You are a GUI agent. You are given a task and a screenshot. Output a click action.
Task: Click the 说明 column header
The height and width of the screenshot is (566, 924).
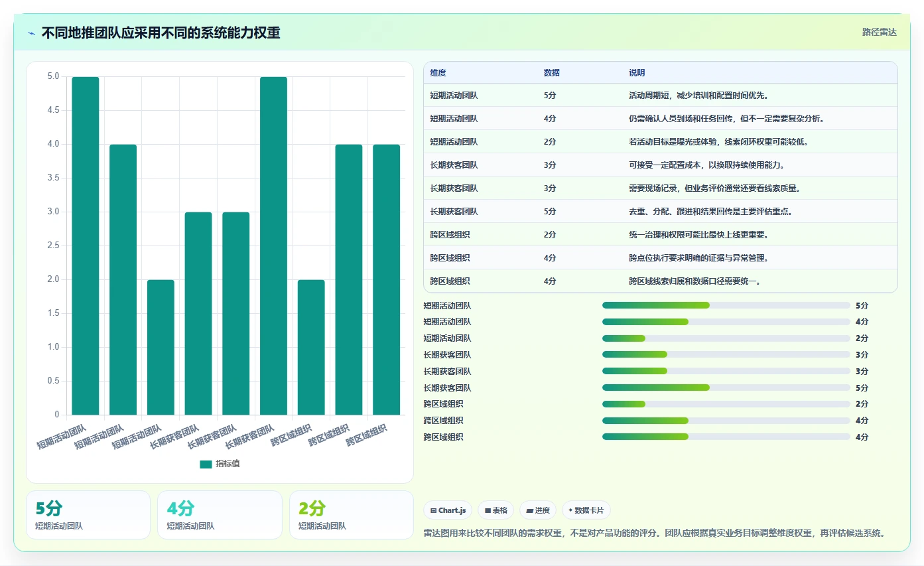tap(637, 73)
